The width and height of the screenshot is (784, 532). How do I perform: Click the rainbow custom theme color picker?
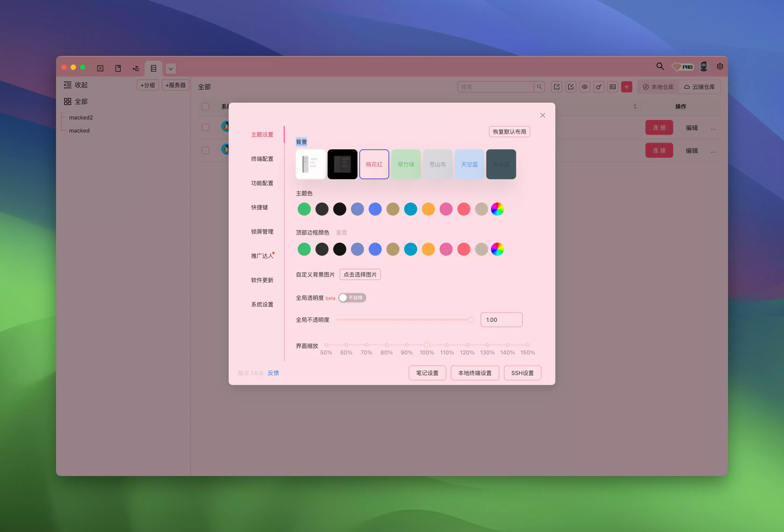tap(497, 209)
